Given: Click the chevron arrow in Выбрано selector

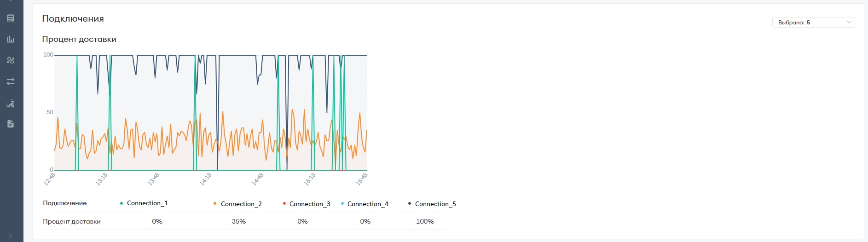Looking at the screenshot, I should pyautogui.click(x=849, y=22).
